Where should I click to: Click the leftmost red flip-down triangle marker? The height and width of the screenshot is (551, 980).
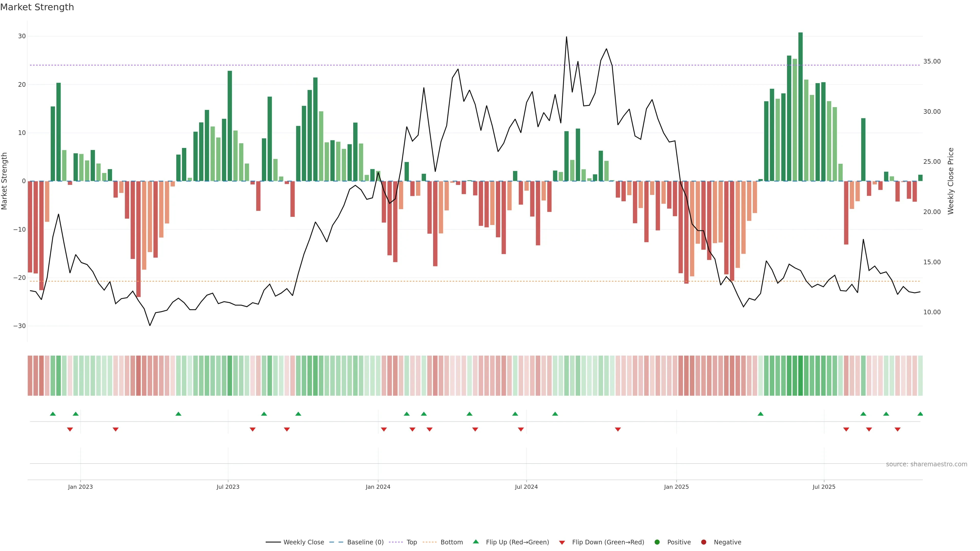[70, 429]
